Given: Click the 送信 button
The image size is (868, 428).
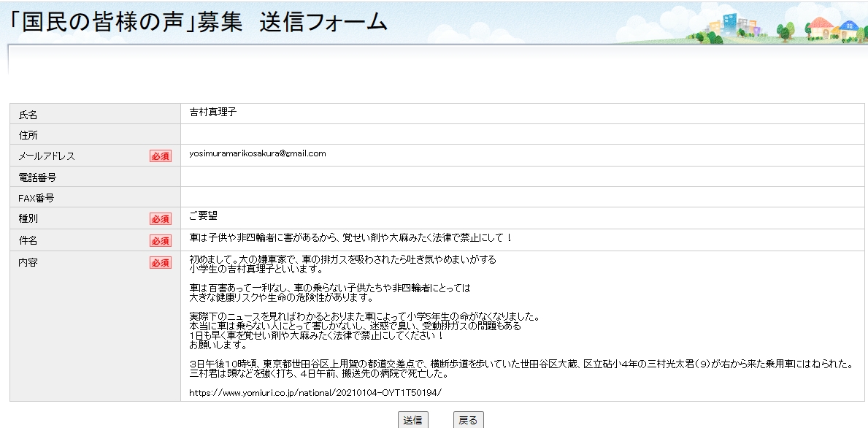Looking at the screenshot, I should (412, 420).
